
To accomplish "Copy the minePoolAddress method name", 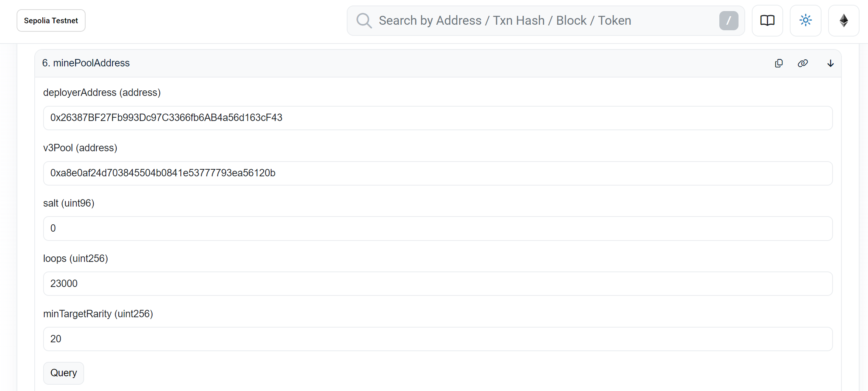I will tap(779, 63).
